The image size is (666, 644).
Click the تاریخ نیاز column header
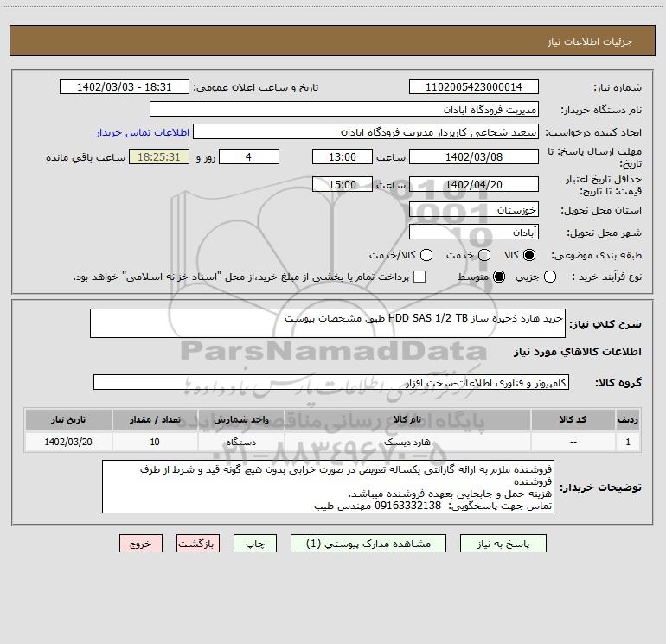click(68, 420)
